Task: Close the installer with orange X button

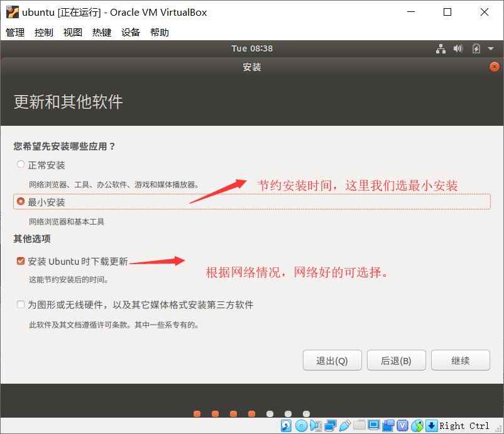Action: [494, 67]
